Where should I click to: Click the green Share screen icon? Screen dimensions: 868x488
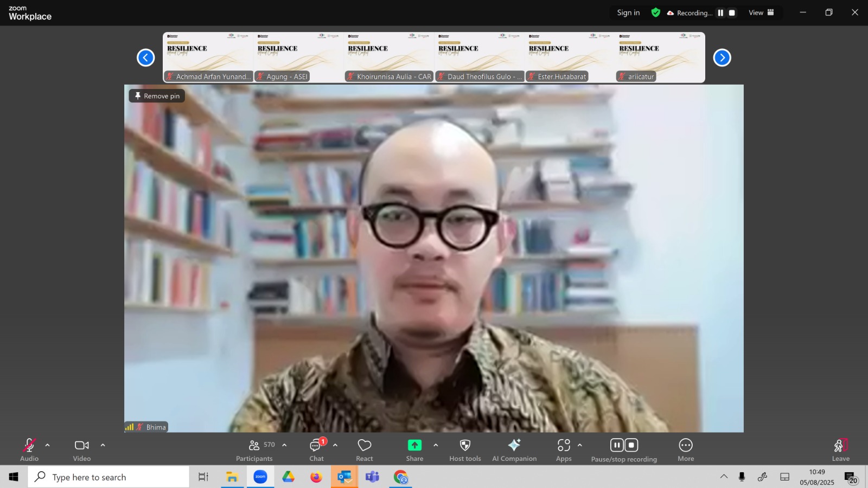tap(414, 445)
